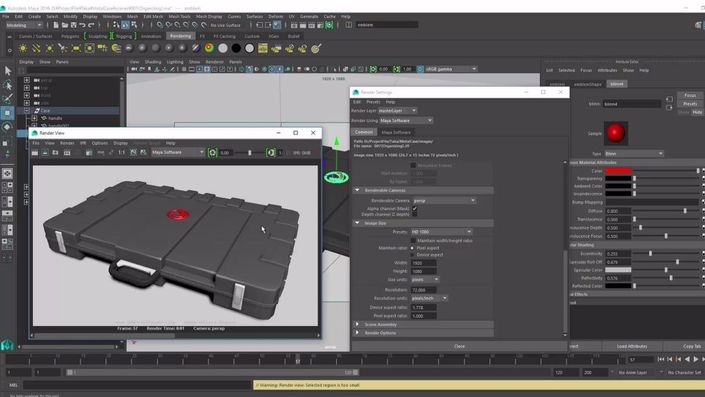
Task: Select the Lasso tool in toolbox
Action: (x=8, y=85)
